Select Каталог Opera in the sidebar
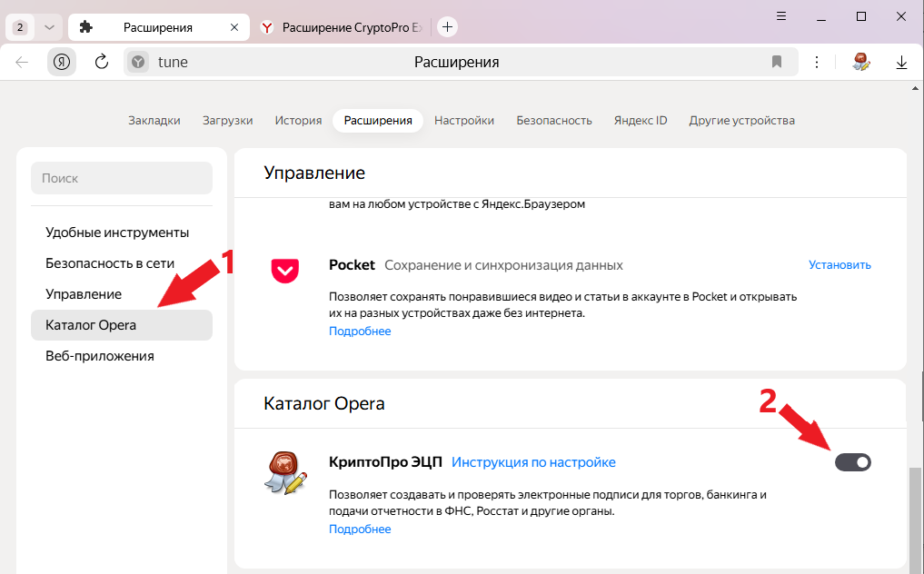Screen dimensions: 924x574 [x=122, y=325]
